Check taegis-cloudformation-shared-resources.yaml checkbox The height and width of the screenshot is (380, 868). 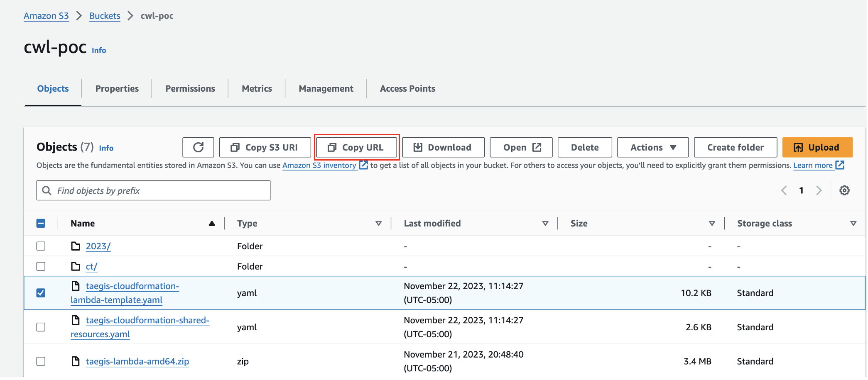click(41, 327)
